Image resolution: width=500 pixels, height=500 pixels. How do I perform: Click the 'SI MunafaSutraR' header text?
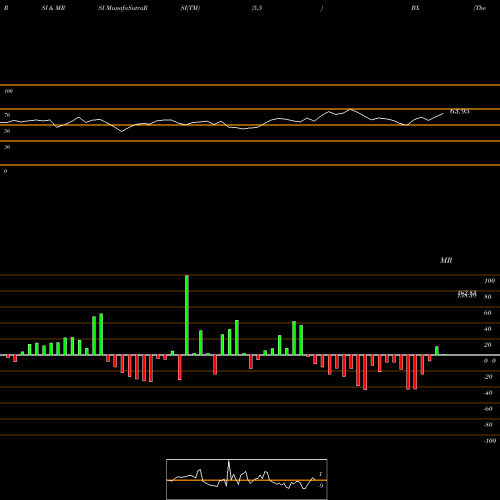coord(123,8)
